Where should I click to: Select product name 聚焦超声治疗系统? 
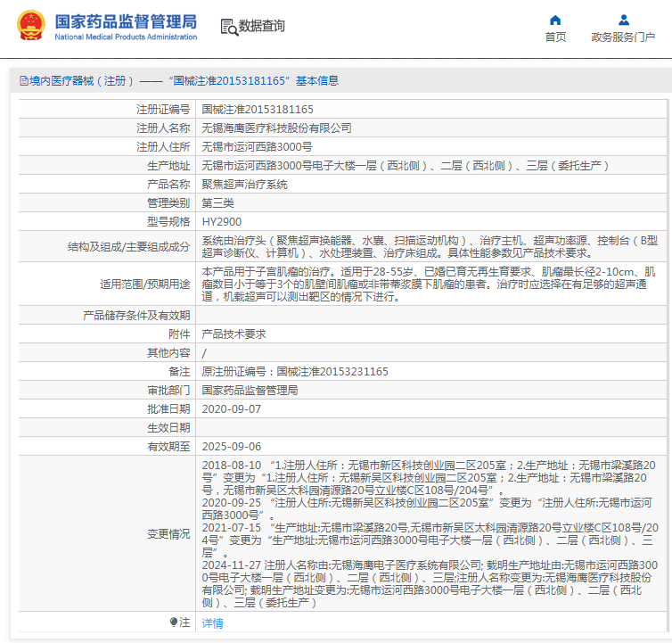244,185
